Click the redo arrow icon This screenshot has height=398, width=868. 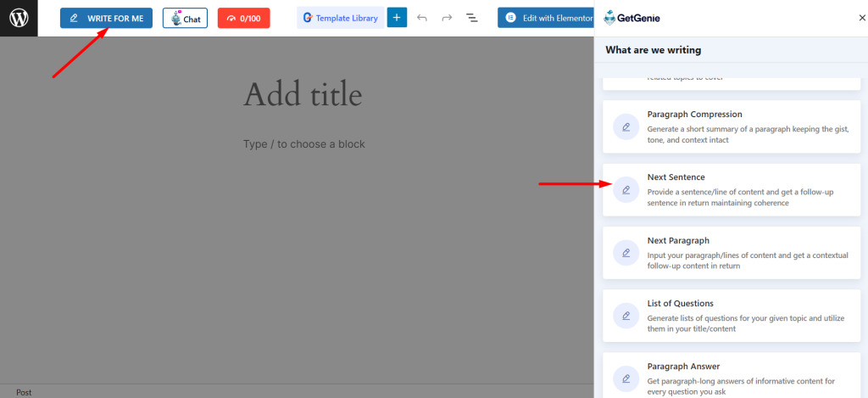pyautogui.click(x=447, y=18)
